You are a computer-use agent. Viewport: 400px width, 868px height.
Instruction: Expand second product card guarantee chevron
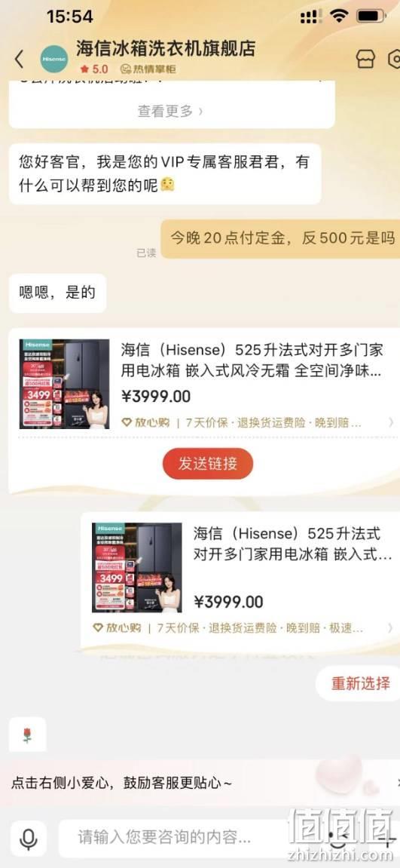[x=391, y=628]
